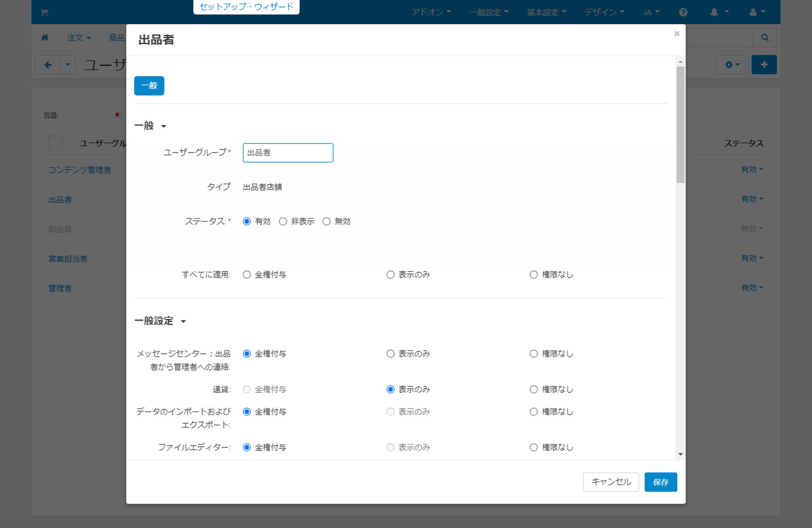Change status of 営業担当者 row
Screen dimensions: 812x528
coord(752,258)
